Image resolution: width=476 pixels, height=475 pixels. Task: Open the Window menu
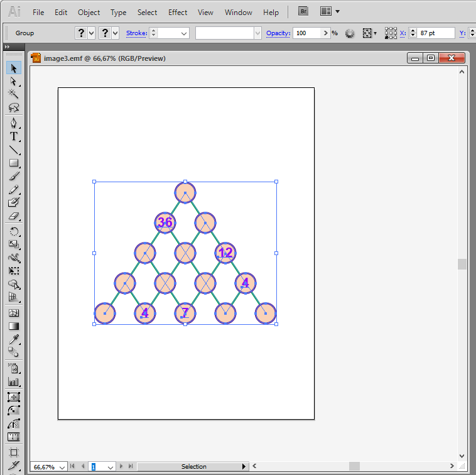(238, 13)
